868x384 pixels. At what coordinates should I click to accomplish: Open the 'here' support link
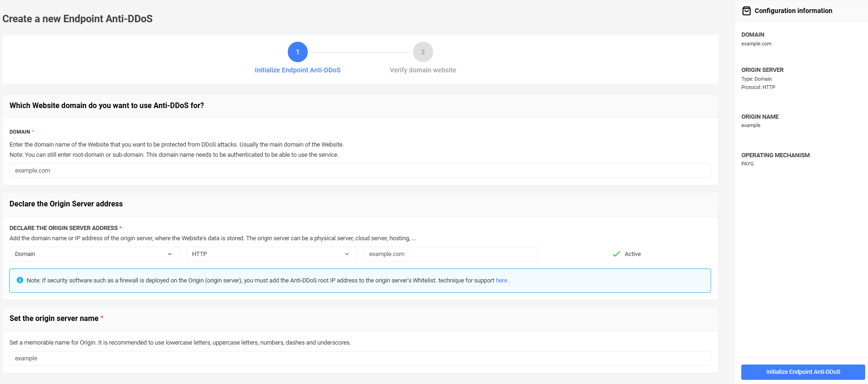pos(501,281)
